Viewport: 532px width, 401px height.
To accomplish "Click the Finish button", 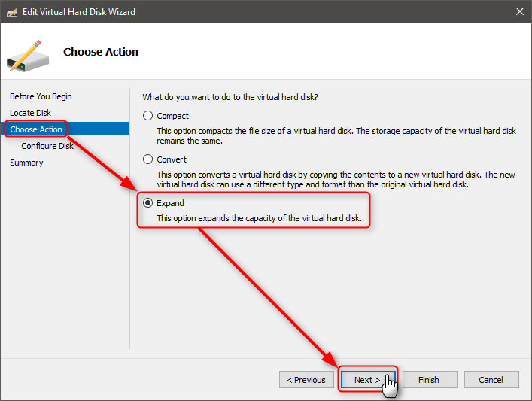I will [x=430, y=380].
